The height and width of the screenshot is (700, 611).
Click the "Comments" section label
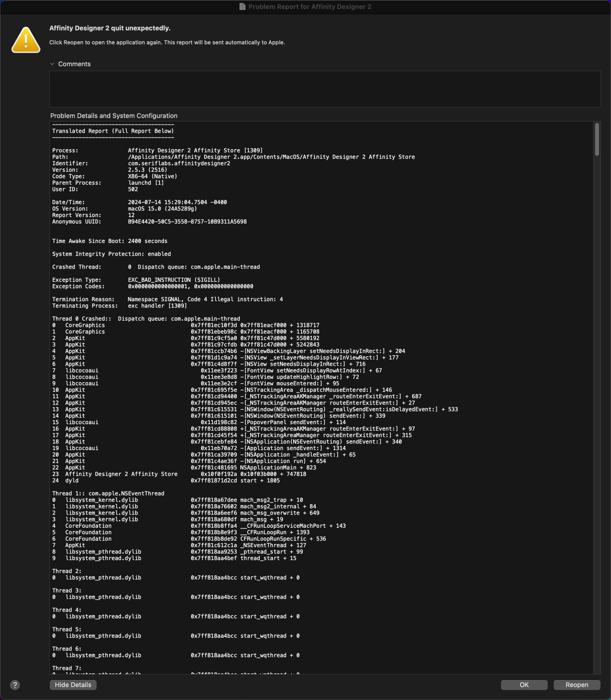[x=74, y=64]
